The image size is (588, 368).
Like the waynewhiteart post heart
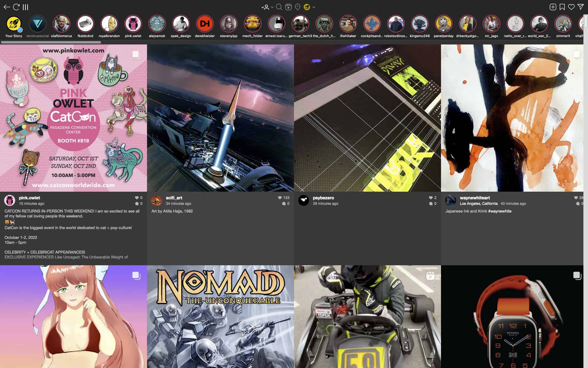pyautogui.click(x=576, y=198)
